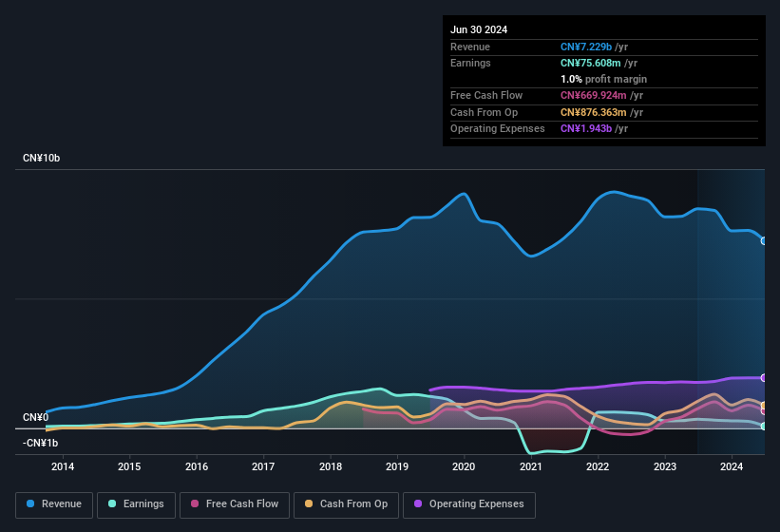
Task: Click the CN¥876.363m cash from op value
Action: pos(594,112)
